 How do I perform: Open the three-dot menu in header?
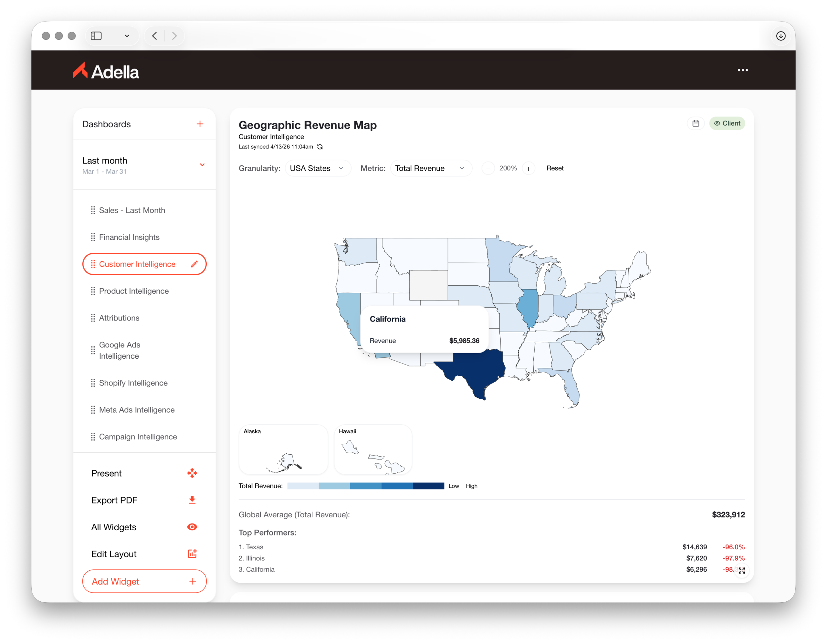743,70
